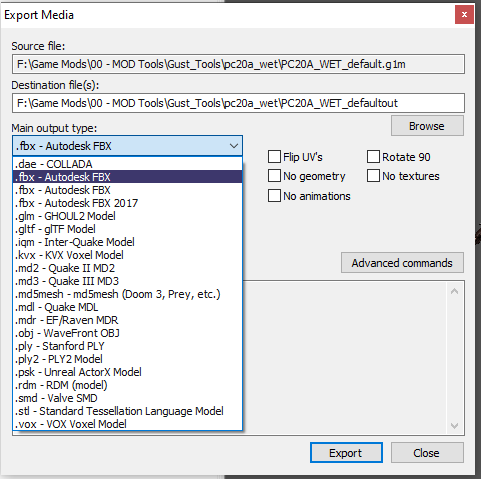
Task: Select .stl - Standard Tessellation Language Model
Action: coord(127,411)
